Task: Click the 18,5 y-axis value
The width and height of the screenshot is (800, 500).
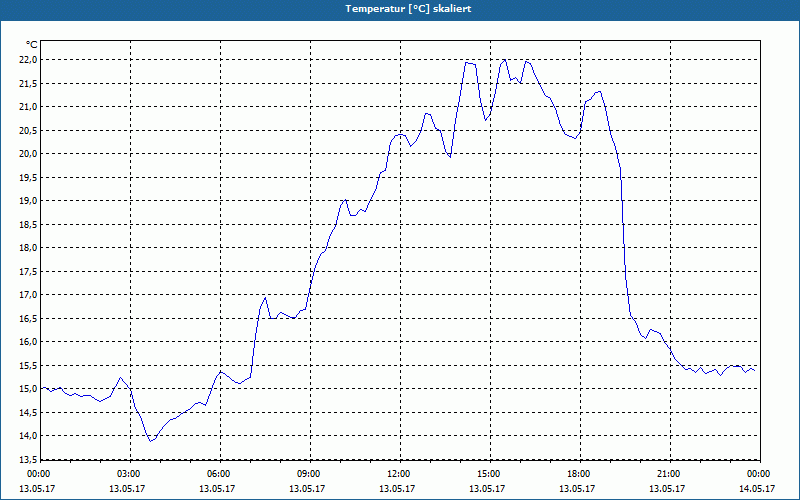Action: (29, 224)
